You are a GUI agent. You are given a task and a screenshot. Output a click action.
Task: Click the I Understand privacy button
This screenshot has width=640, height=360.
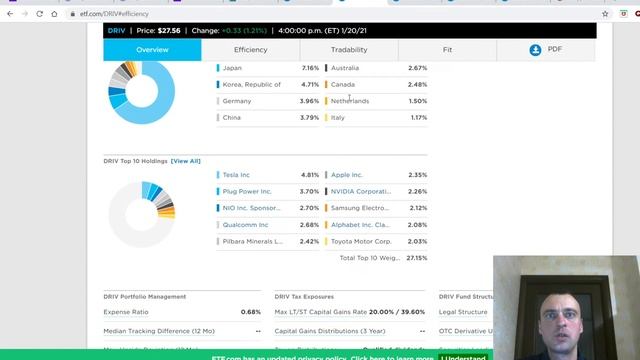click(463, 357)
